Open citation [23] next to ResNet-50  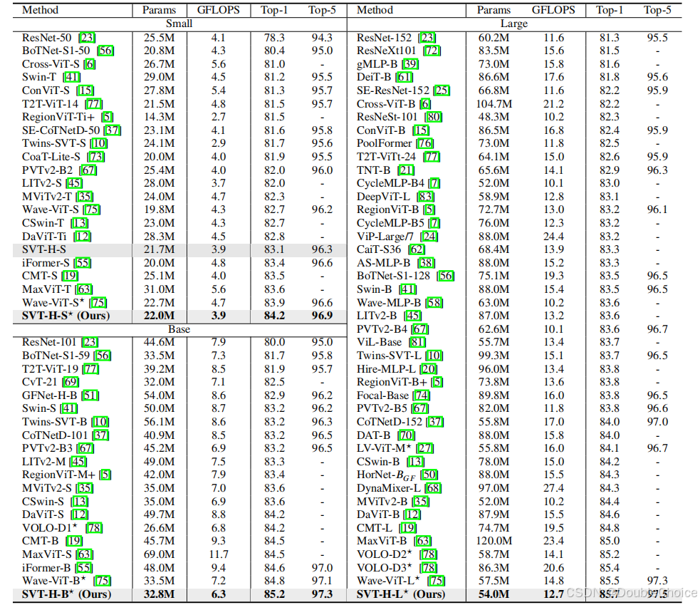[87, 38]
